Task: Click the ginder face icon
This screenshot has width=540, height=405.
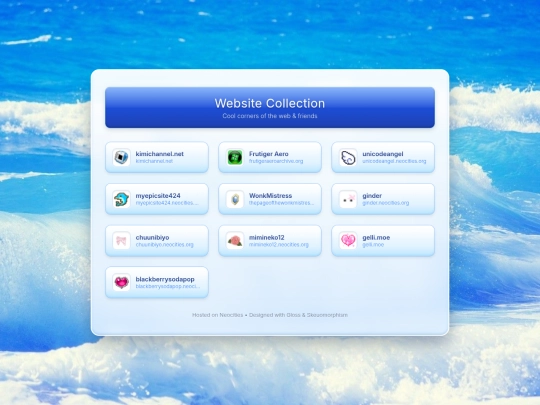Action: 348,199
